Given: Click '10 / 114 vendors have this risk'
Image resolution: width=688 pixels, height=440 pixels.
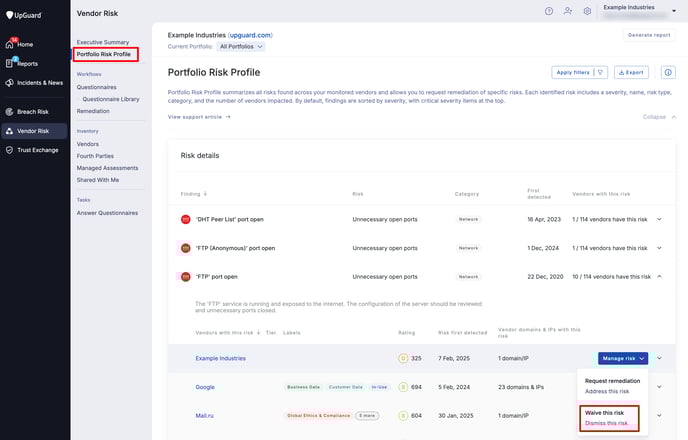Looking at the screenshot, I should click(x=611, y=277).
